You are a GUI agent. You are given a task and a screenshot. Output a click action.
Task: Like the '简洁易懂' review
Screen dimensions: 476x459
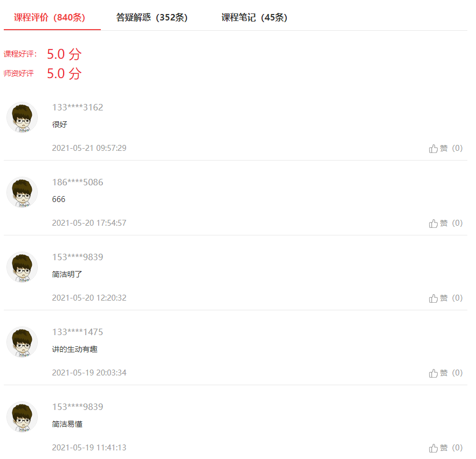[445, 448]
